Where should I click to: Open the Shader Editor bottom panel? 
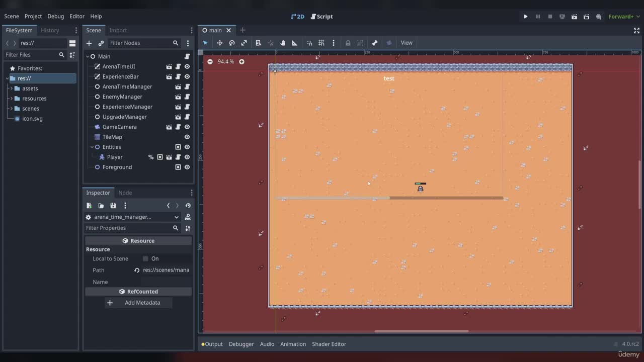point(329,344)
